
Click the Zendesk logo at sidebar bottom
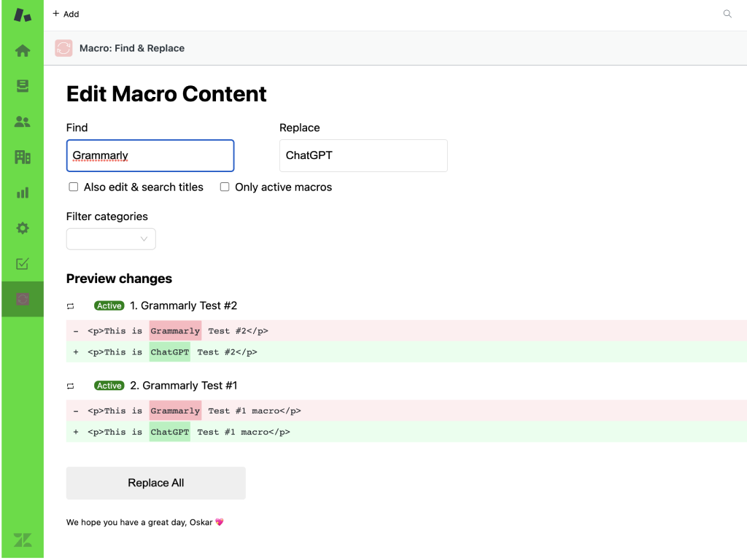(23, 540)
